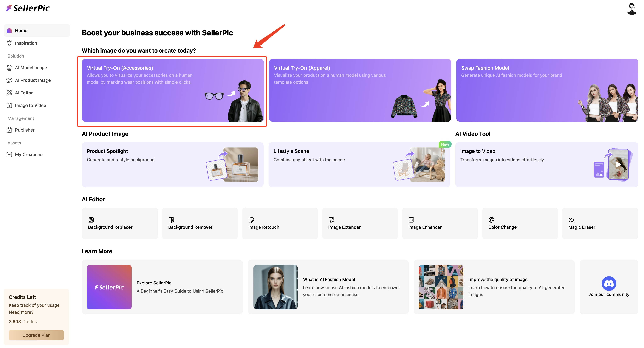This screenshot has height=348, width=644.
Task: Click the sequin jacket image on Apparel card
Action: [404, 106]
